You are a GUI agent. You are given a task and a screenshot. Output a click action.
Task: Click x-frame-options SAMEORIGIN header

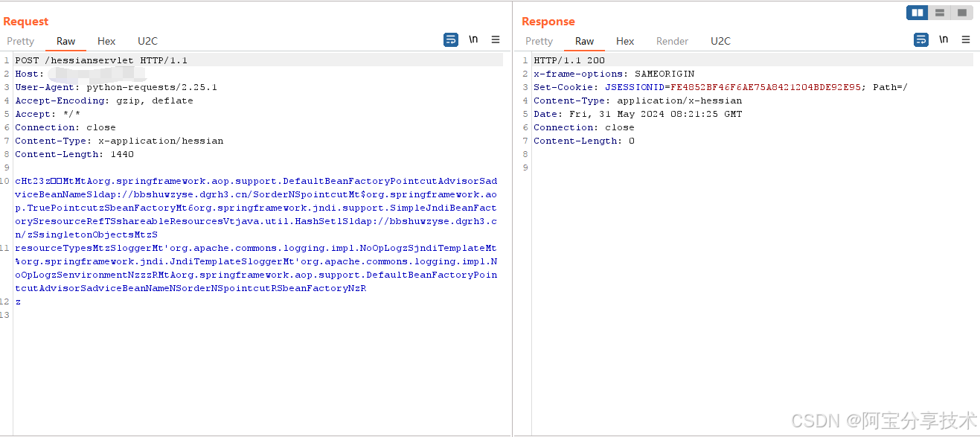[x=614, y=74]
